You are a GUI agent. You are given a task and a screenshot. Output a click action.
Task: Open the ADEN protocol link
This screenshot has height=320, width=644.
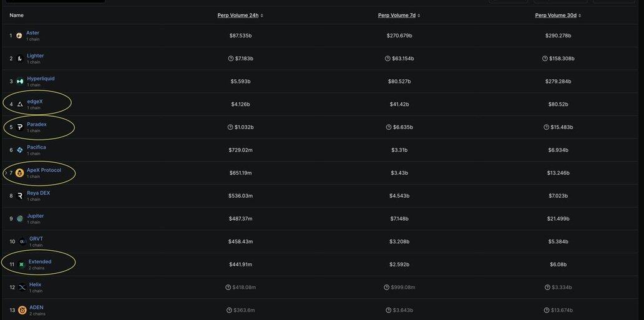point(36,308)
